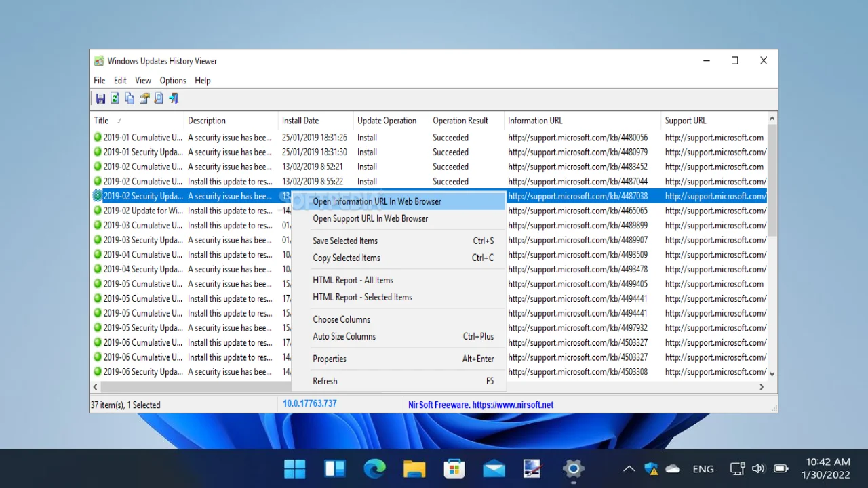The height and width of the screenshot is (488, 868).
Task: Select Choose Columns in context menu
Action: [399, 319]
